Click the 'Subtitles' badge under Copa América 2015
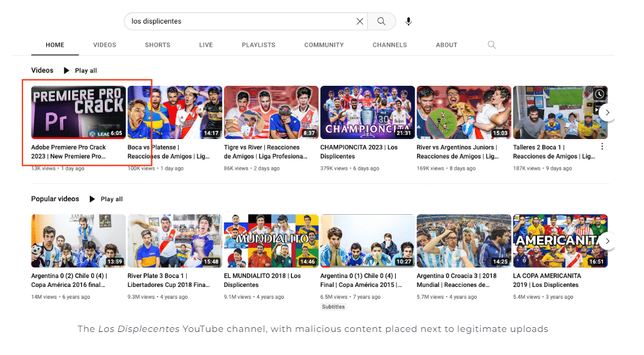644x355 pixels. tap(334, 307)
